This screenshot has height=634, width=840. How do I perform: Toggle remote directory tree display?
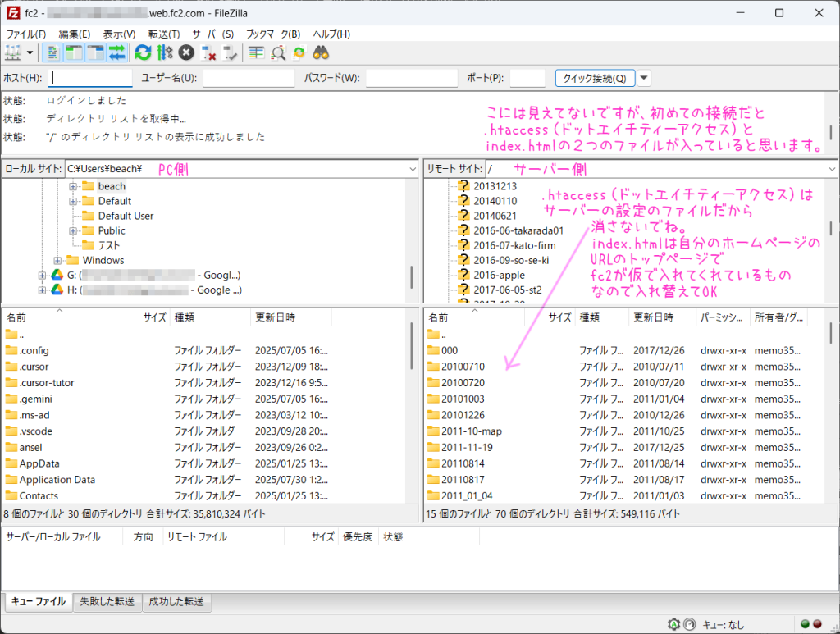point(95,53)
